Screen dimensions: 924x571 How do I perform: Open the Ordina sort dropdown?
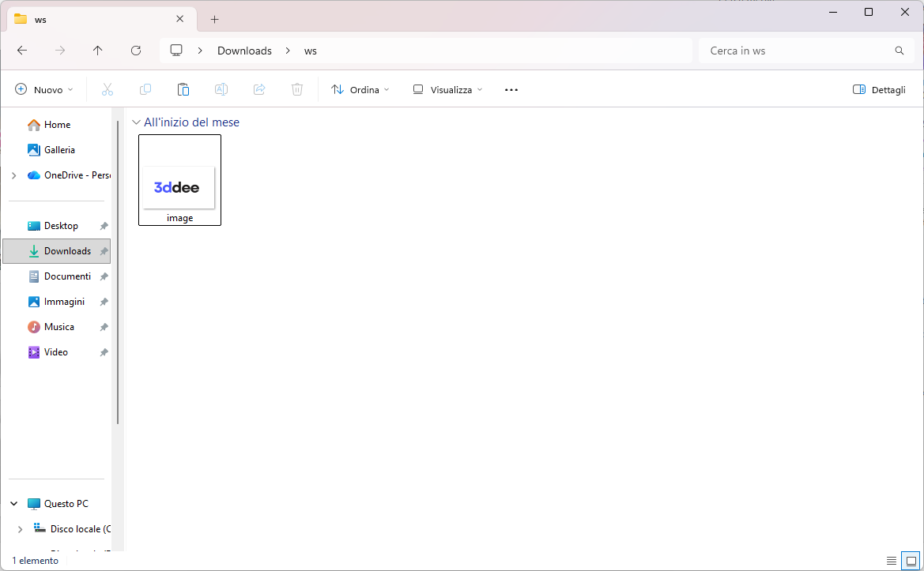click(x=360, y=90)
